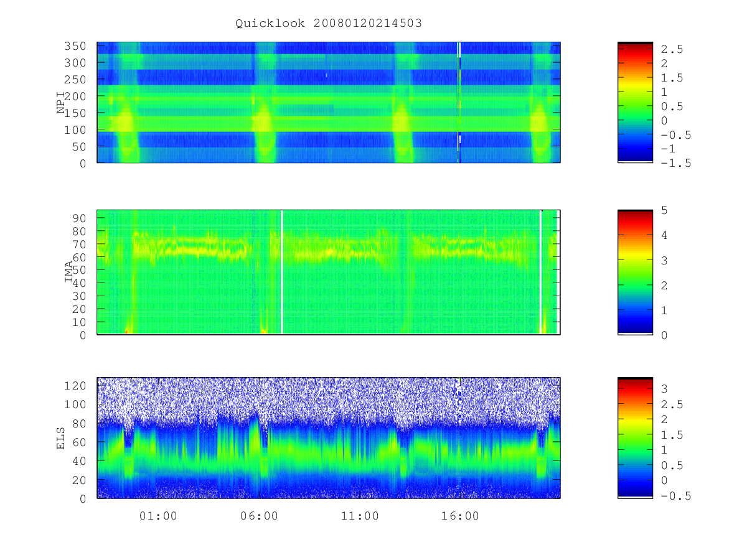Click the ELS spectrogram panel
The image size is (747, 560).
[x=329, y=437]
